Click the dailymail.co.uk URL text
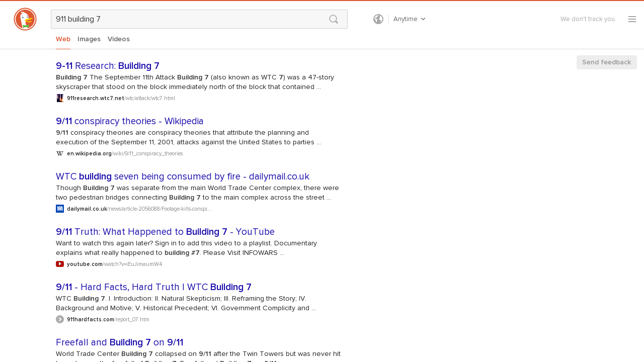Screen dimensions: 644x362 pos(139,209)
